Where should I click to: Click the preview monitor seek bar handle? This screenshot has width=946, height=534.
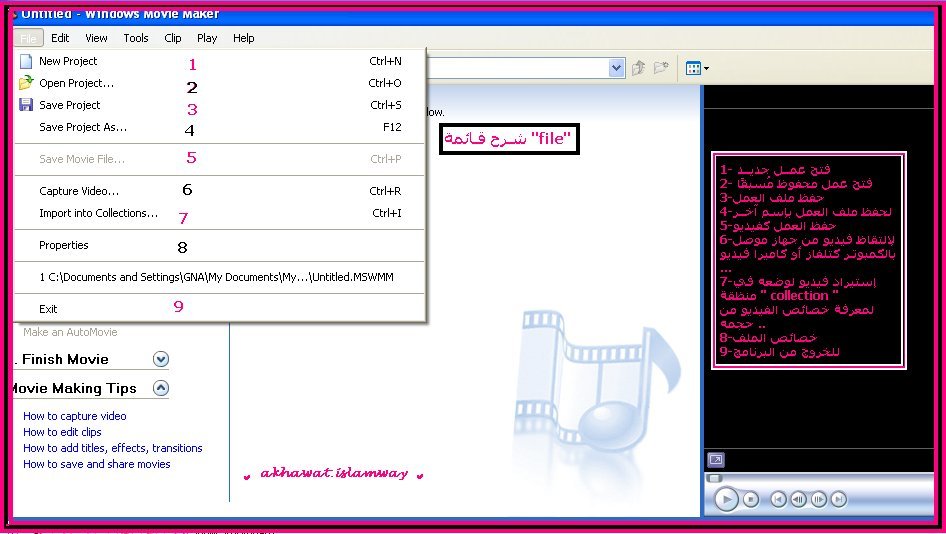(x=714, y=478)
